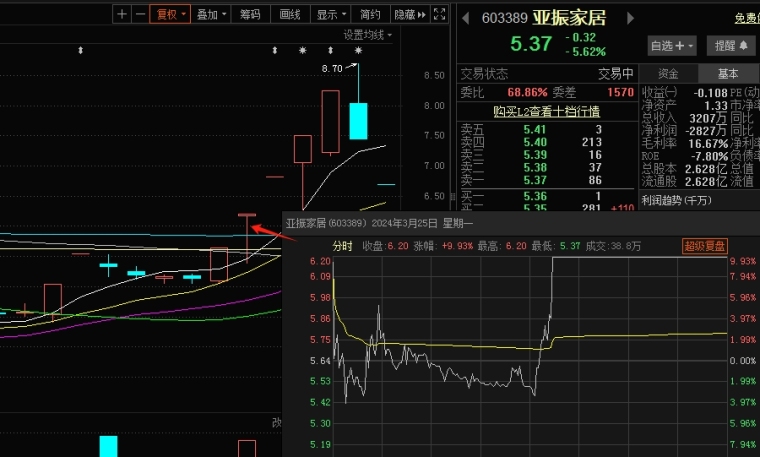The height and width of the screenshot is (457, 760).
Task: Select the cyan candlestick below 8.70 high
Action: point(358,121)
